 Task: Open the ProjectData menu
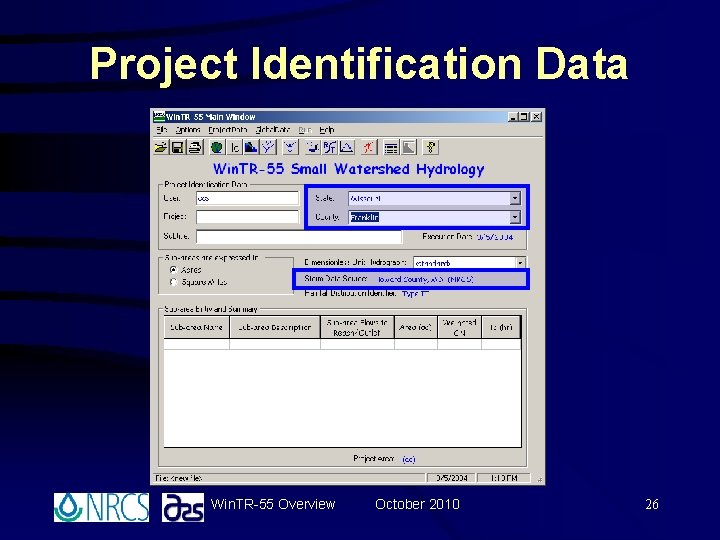click(x=228, y=130)
